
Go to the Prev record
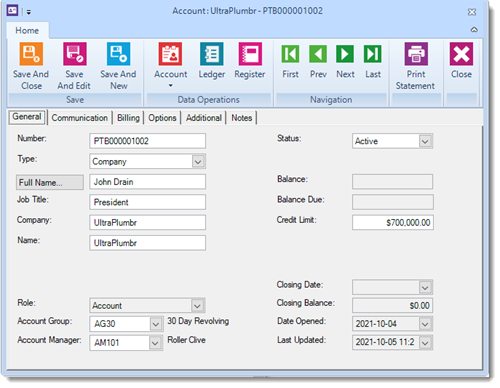coord(318,54)
